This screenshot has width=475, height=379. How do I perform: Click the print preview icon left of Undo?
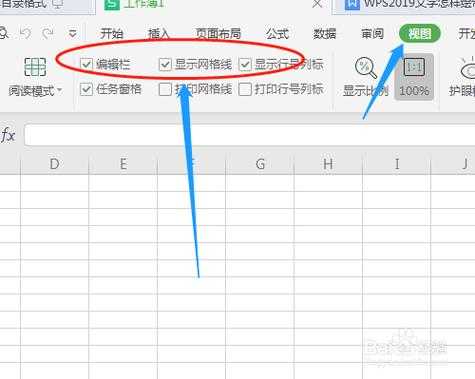pyautogui.click(x=3, y=33)
